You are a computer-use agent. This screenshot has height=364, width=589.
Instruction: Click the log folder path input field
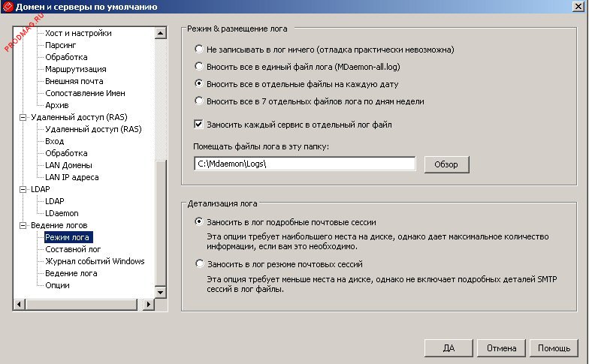pos(304,164)
